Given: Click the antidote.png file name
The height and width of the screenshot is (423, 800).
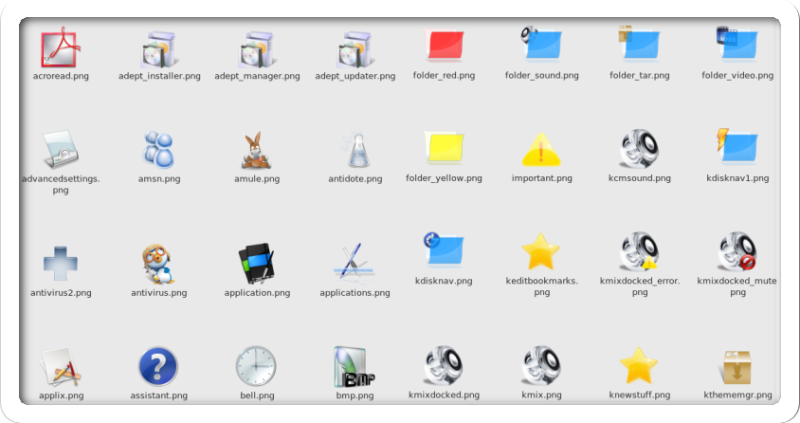Looking at the screenshot, I should tap(355, 179).
